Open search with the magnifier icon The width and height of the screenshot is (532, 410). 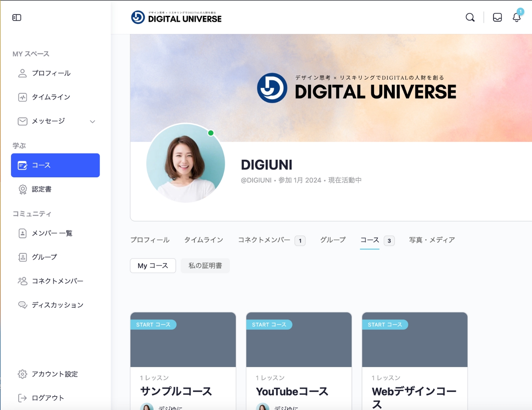(x=470, y=17)
